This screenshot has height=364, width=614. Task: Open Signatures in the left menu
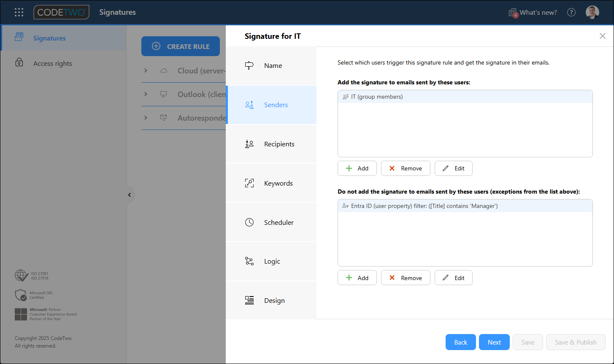pos(63,38)
